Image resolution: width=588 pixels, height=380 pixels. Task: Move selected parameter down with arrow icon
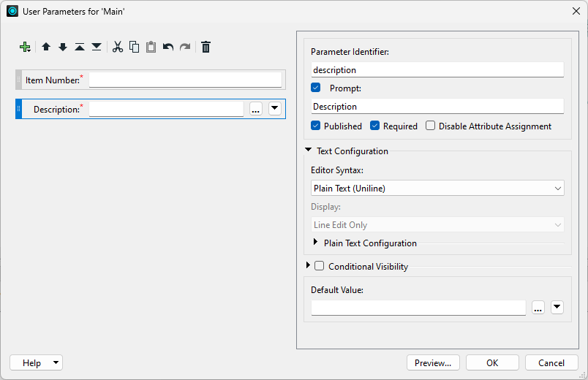click(63, 47)
